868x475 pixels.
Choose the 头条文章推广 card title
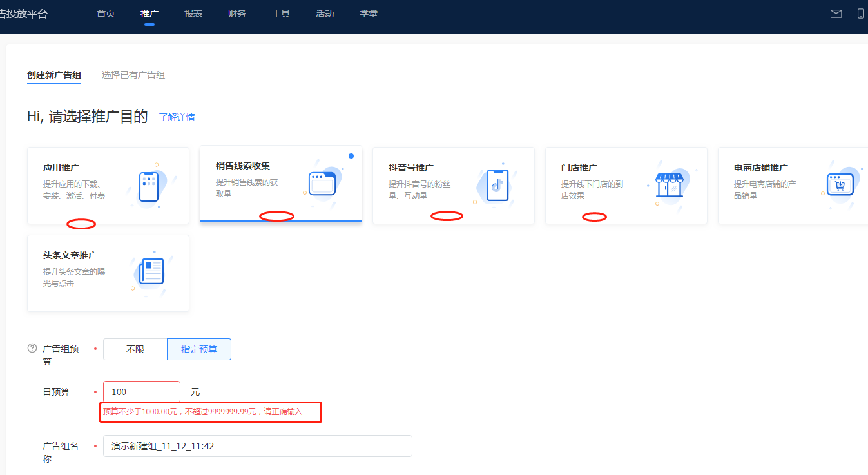coord(70,255)
